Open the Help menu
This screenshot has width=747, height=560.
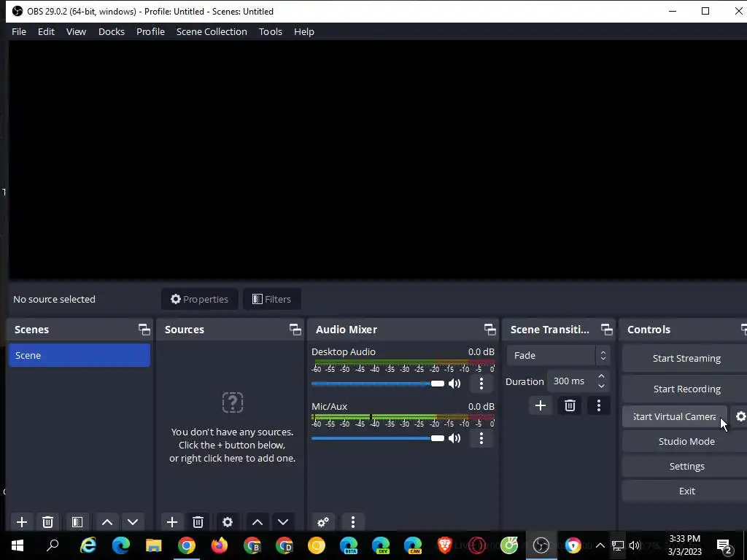pos(304,32)
